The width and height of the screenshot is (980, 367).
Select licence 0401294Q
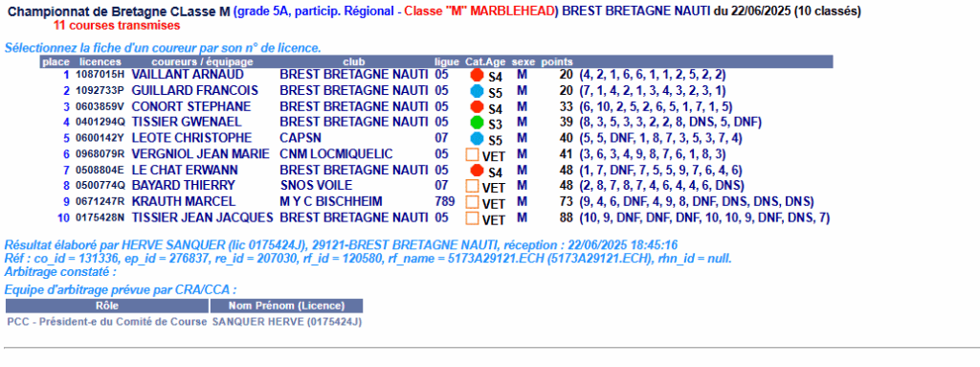coord(100,122)
